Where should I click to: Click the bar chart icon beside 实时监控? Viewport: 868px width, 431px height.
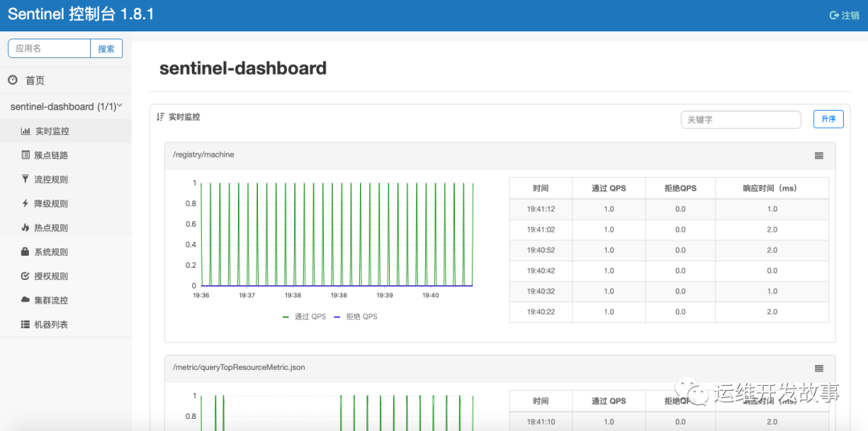(x=26, y=131)
